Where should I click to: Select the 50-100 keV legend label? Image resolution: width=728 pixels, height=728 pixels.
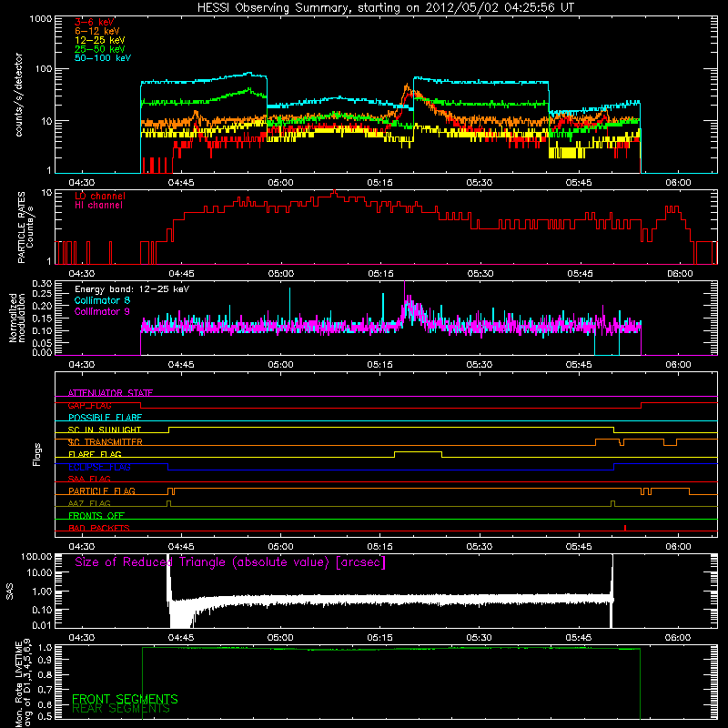point(103,58)
